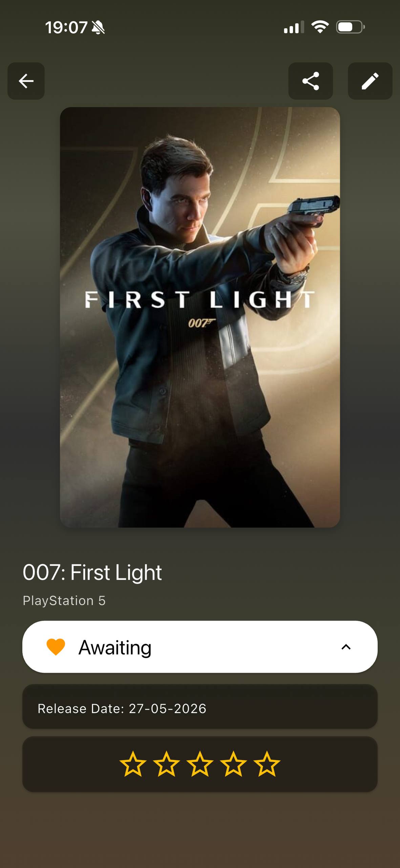This screenshot has width=400, height=868.
Task: Open the First Light cover art
Action: (x=200, y=317)
